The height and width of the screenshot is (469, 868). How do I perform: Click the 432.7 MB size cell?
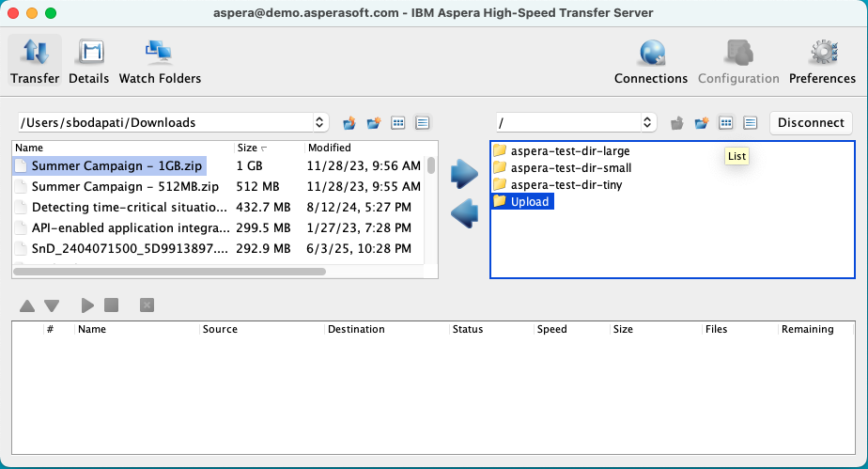point(263,207)
